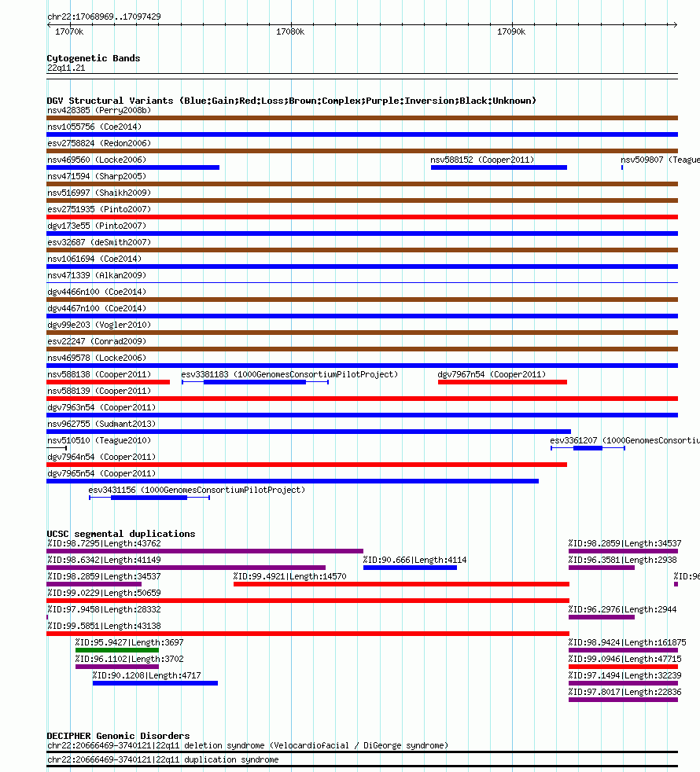Viewport: 700px width, 772px height.
Task: Click nsv469578 (Locke2006) label
Action: pyautogui.click(x=97, y=358)
